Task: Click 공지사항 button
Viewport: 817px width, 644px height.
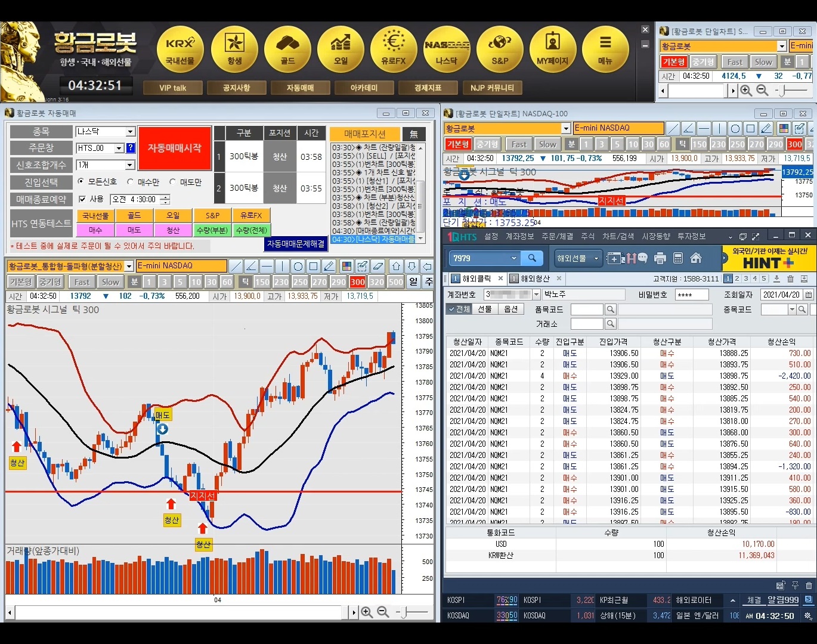Action: [237, 88]
